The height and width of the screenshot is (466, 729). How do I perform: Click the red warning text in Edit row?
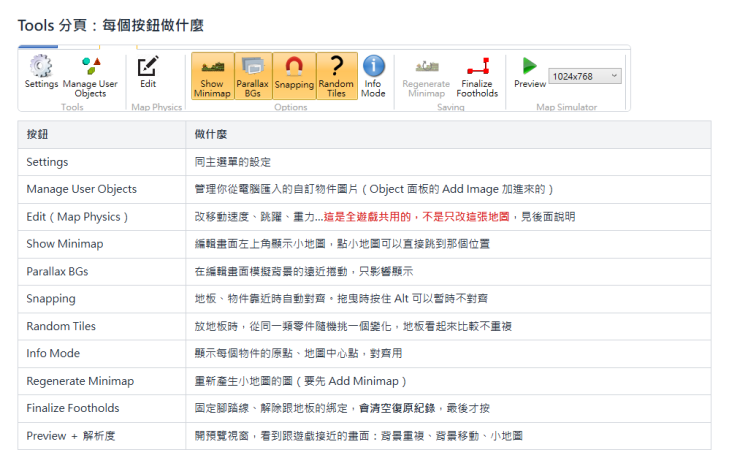tap(416, 217)
